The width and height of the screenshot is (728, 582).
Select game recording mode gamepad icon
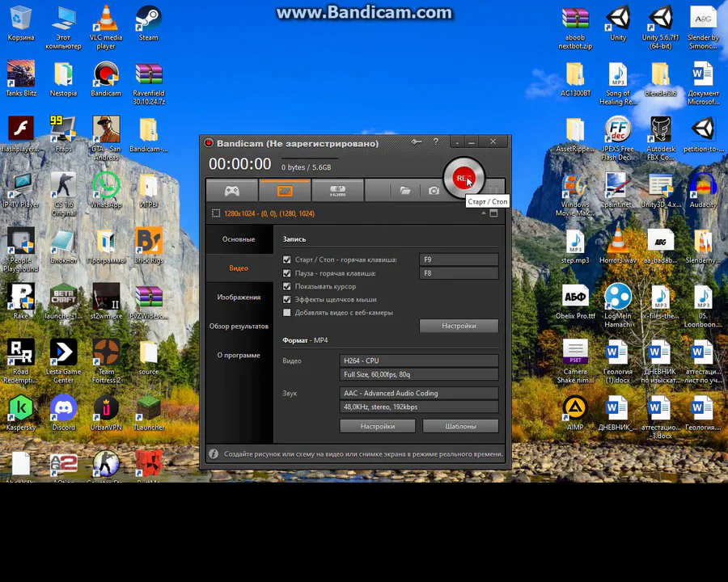pyautogui.click(x=231, y=191)
